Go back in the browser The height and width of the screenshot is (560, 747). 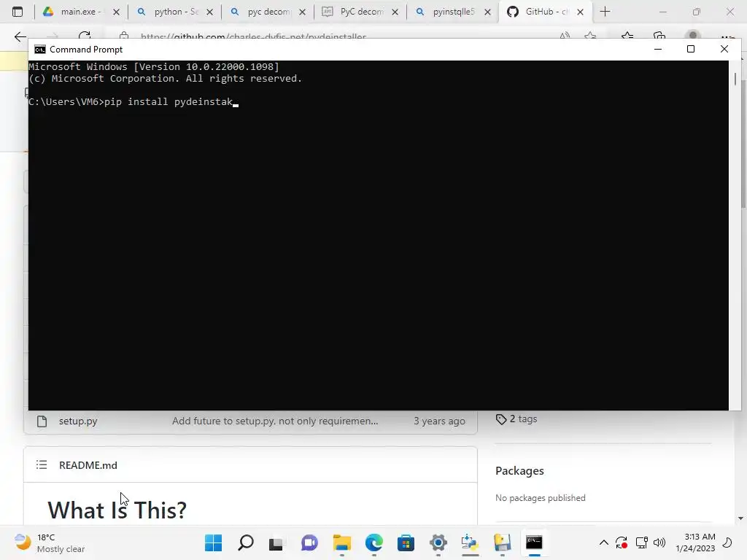click(20, 36)
